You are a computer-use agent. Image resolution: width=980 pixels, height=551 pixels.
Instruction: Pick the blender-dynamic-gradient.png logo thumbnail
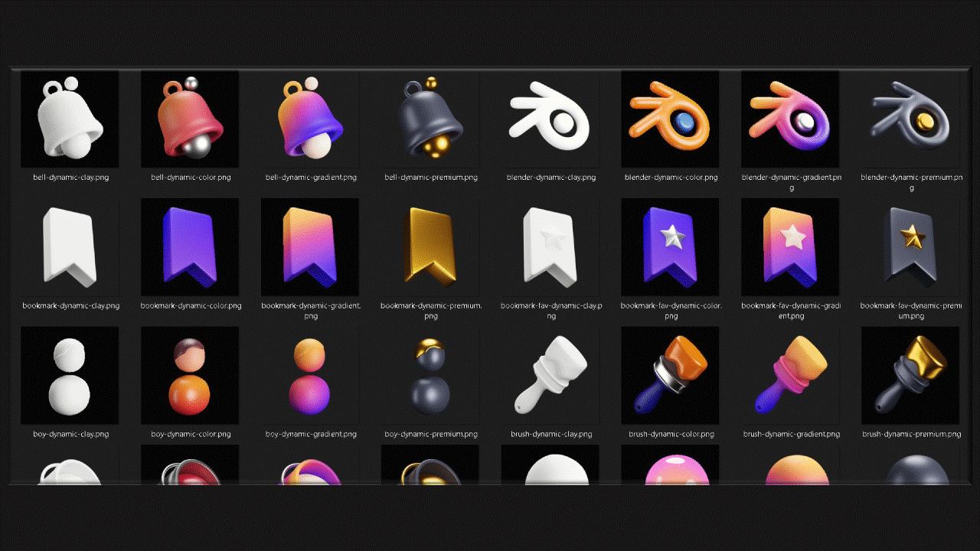(790, 119)
